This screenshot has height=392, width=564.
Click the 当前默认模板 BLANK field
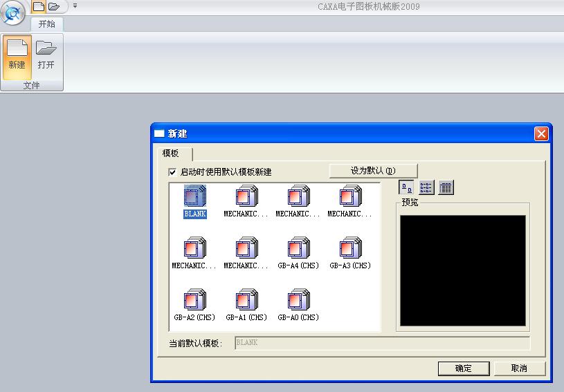click(383, 343)
